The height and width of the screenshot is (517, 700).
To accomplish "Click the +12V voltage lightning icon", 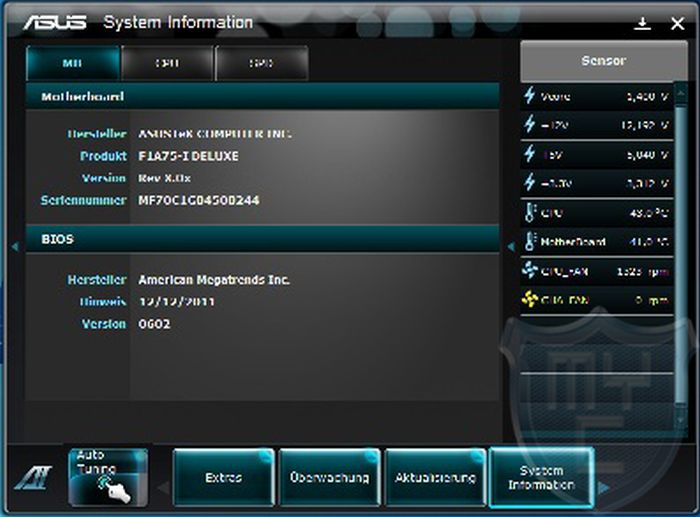I will coord(529,125).
